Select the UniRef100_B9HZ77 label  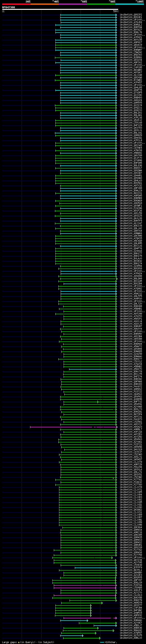(131, 359)
